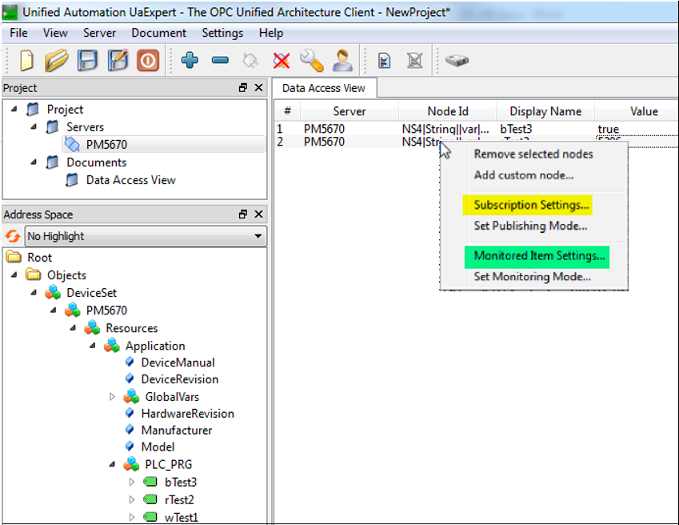Choose Subscription Settings in context menu

tap(531, 205)
